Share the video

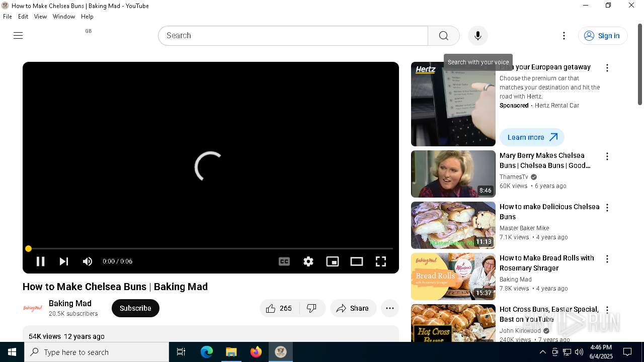click(x=353, y=308)
